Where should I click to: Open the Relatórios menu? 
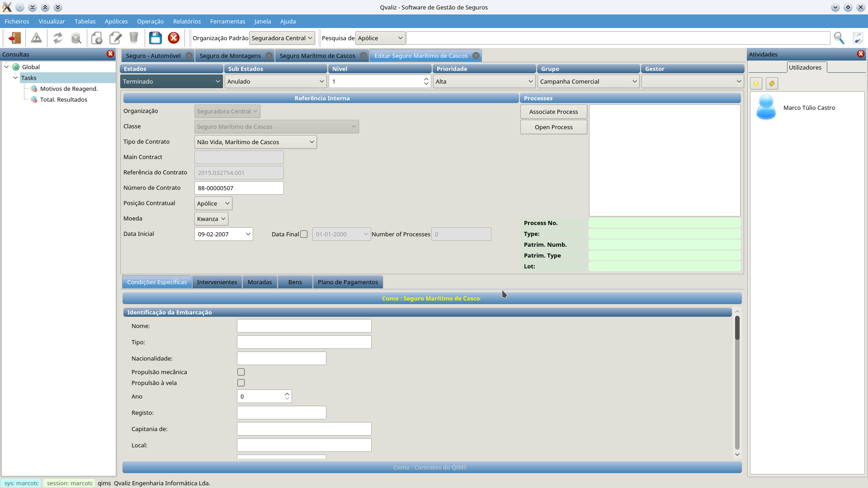pos(187,21)
